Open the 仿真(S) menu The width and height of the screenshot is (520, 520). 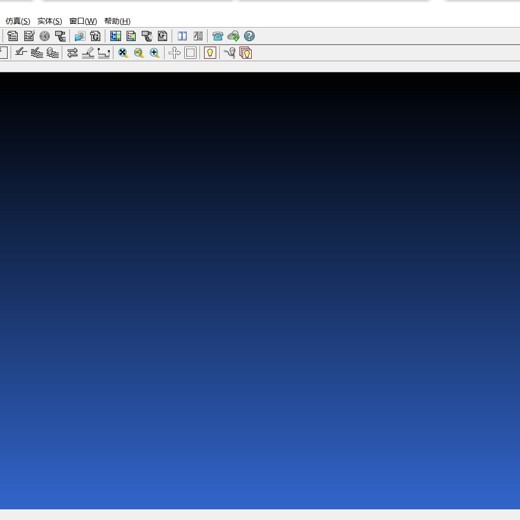[x=18, y=21]
